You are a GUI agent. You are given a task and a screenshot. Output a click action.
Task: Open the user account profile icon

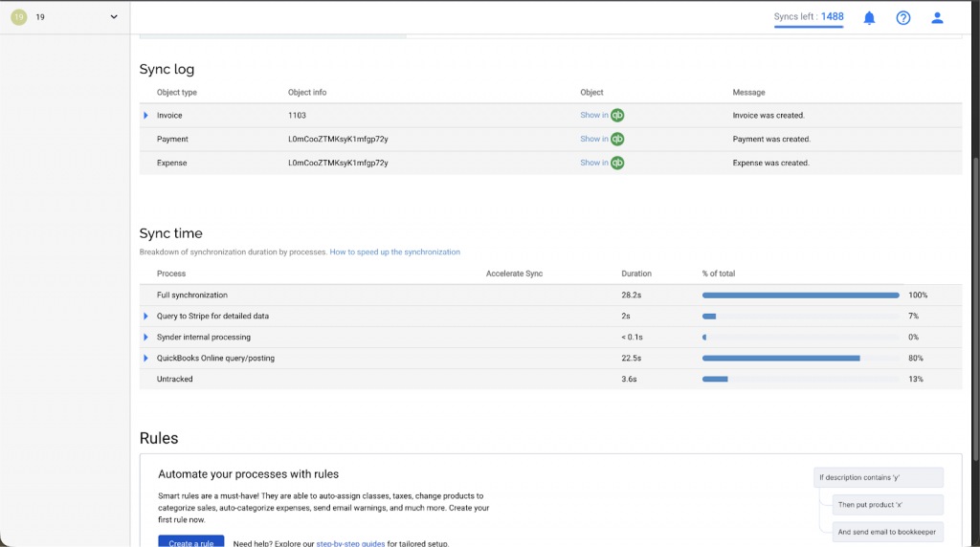point(937,17)
